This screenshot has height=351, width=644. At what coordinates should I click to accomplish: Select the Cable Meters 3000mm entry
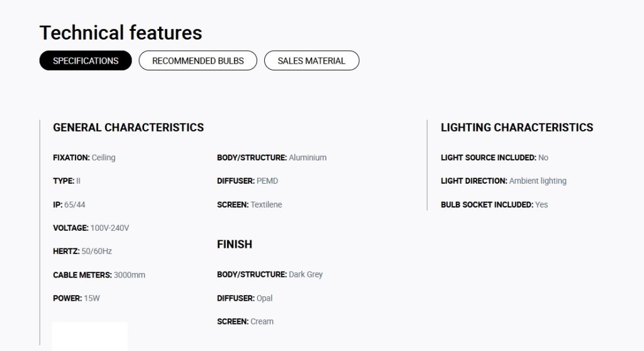click(99, 275)
